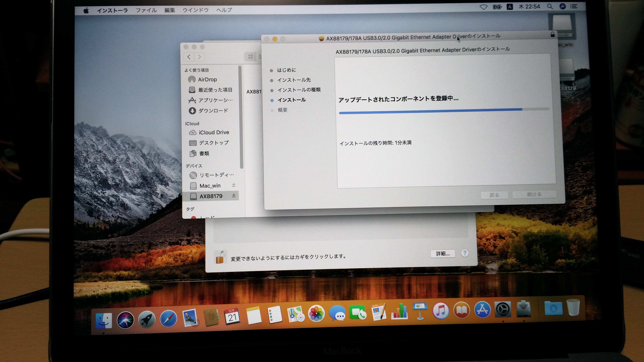
Task: Open Launchpad from the Dock
Action: (x=147, y=319)
